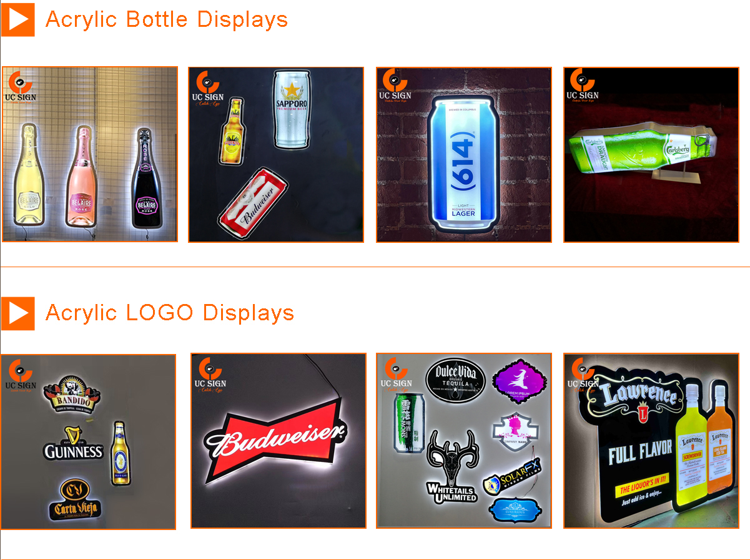The image size is (750, 560).
Task: Open the Belaire bottles display image
Action: 90,154
